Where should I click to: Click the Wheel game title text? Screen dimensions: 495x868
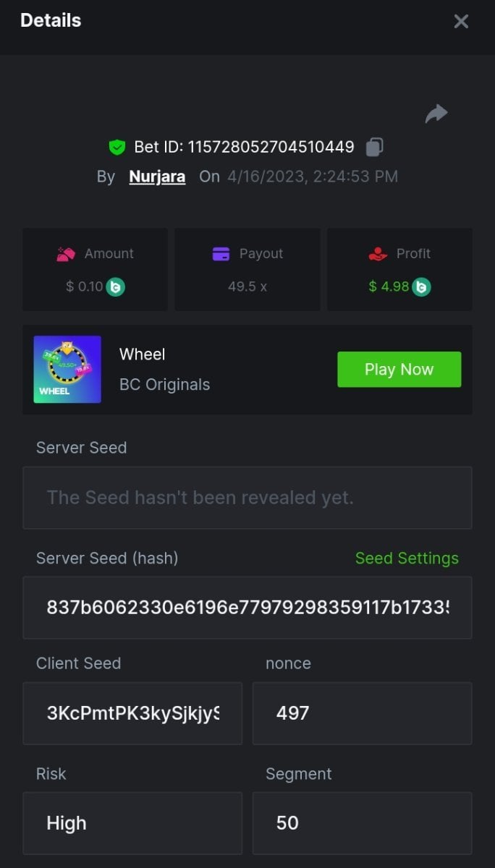143,354
